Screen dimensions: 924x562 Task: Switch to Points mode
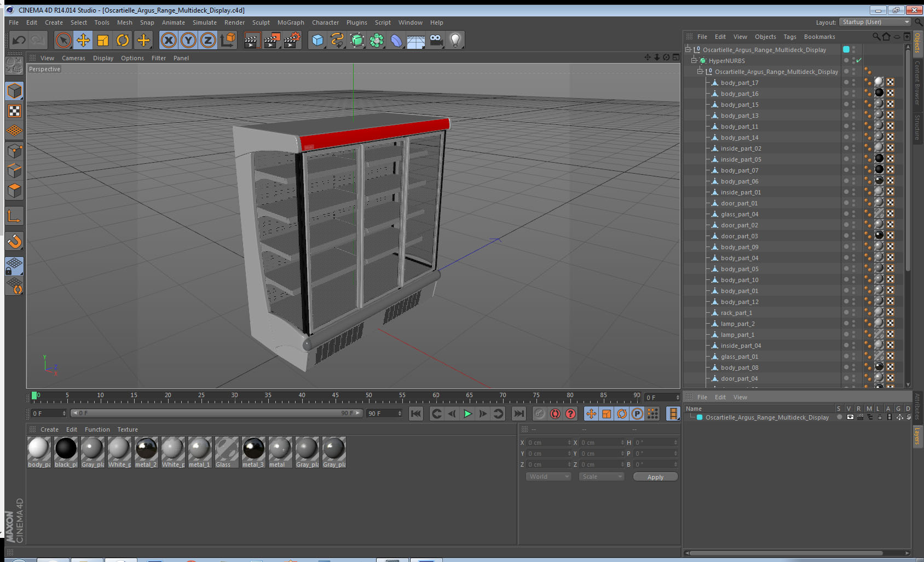coord(15,151)
